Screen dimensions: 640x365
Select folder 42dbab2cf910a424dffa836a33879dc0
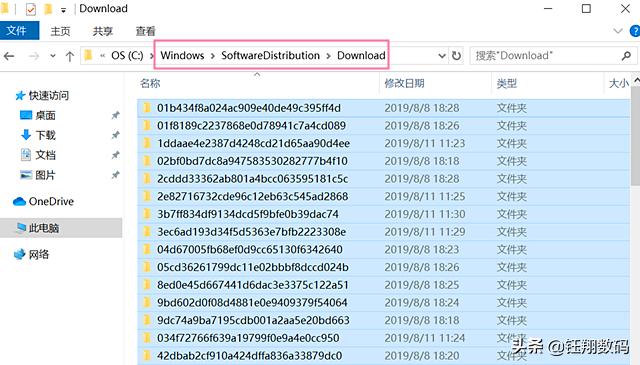384,356
